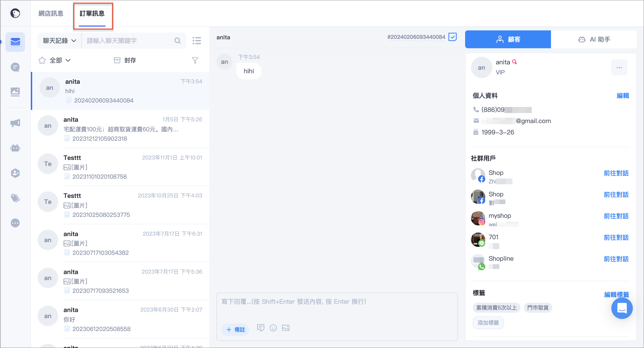
Task: Click the birthday 1999-3-26
Action: [x=498, y=132]
